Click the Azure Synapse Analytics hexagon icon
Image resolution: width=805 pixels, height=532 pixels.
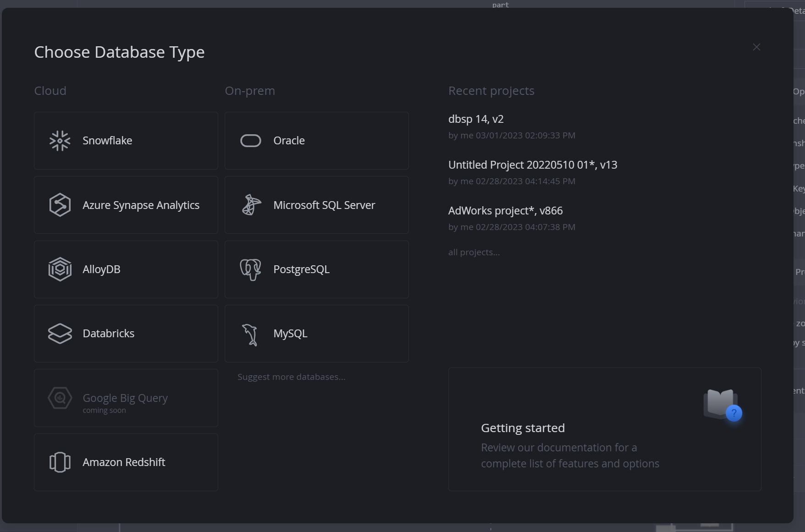click(60, 205)
